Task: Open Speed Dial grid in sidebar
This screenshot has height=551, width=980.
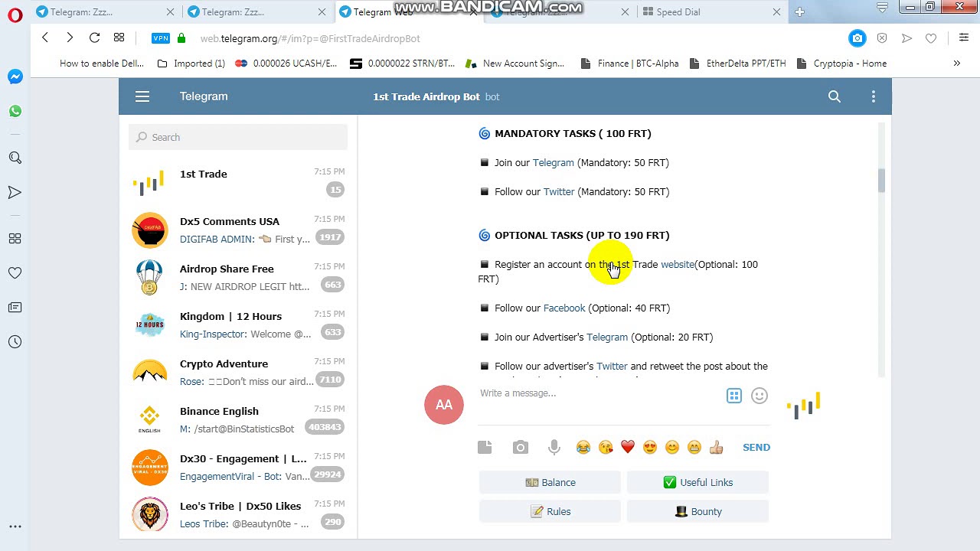Action: pos(15,239)
